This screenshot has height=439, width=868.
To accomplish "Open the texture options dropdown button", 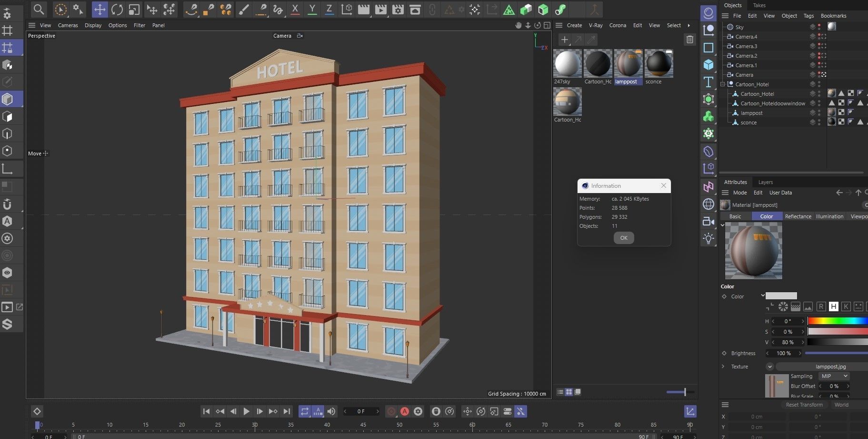I will tap(769, 367).
